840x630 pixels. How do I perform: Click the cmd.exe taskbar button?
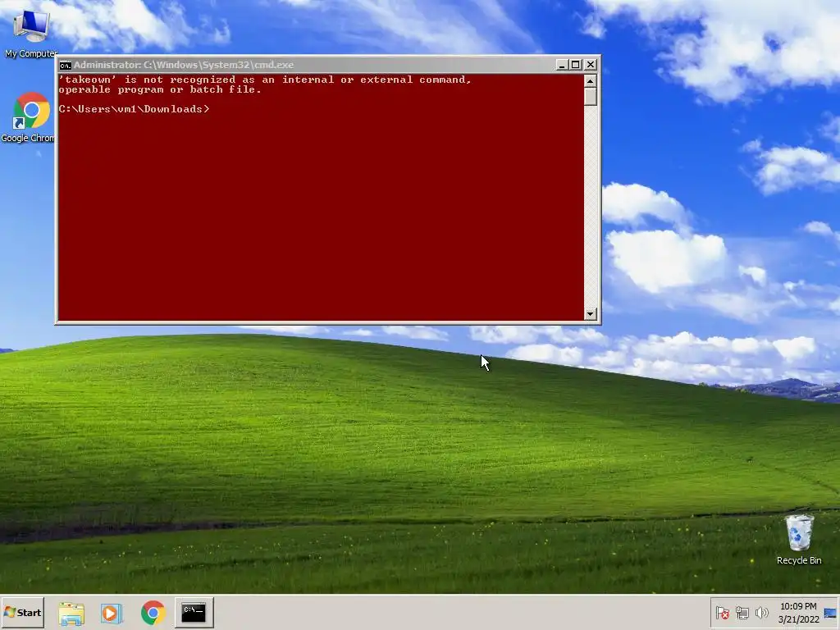(x=194, y=612)
